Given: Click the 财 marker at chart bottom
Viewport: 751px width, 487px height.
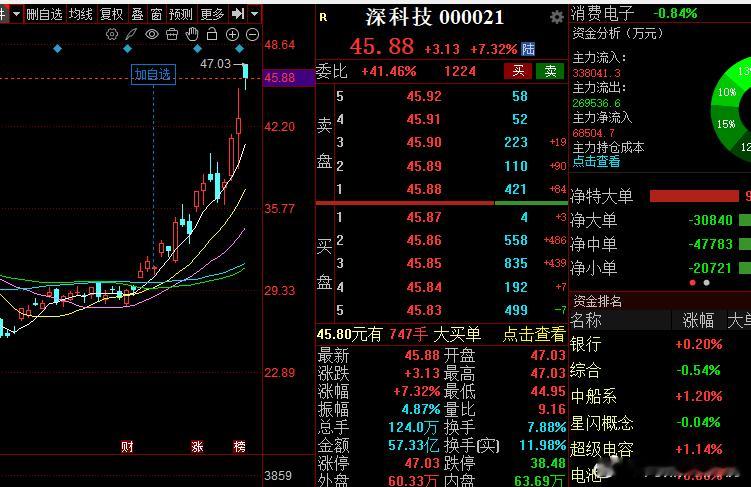Looking at the screenshot, I should (127, 446).
